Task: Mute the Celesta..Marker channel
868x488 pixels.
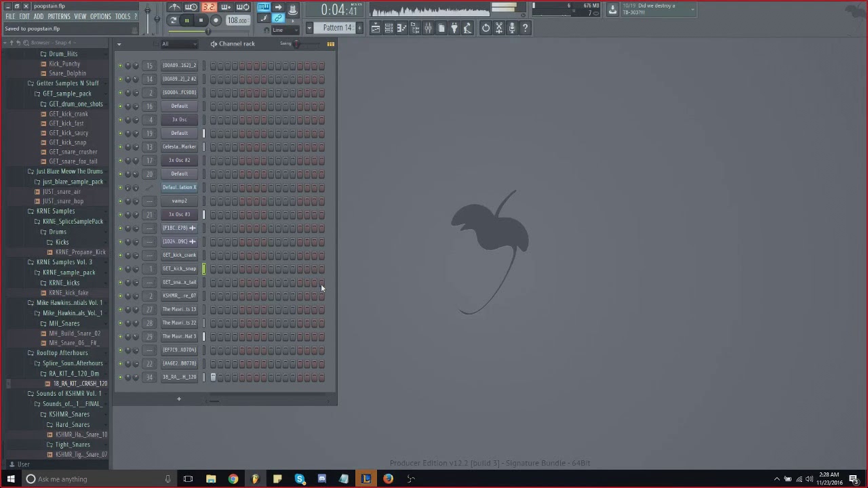Action: 121,147
